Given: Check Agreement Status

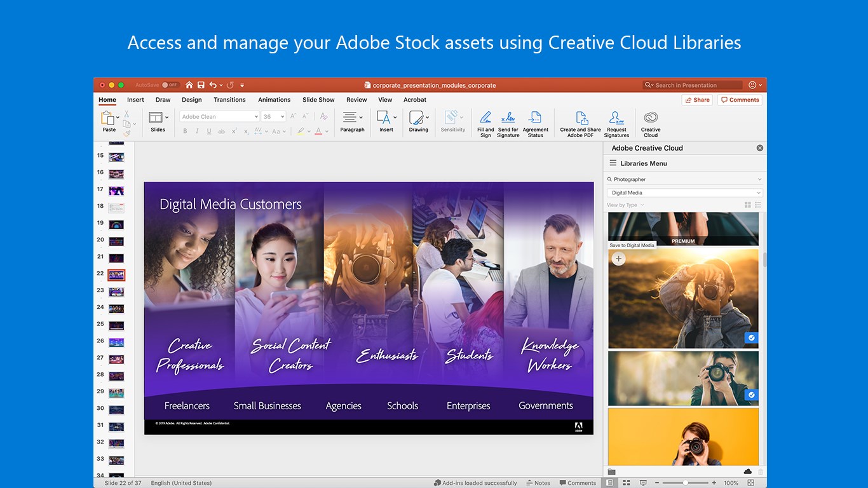Looking at the screenshot, I should 535,118.
